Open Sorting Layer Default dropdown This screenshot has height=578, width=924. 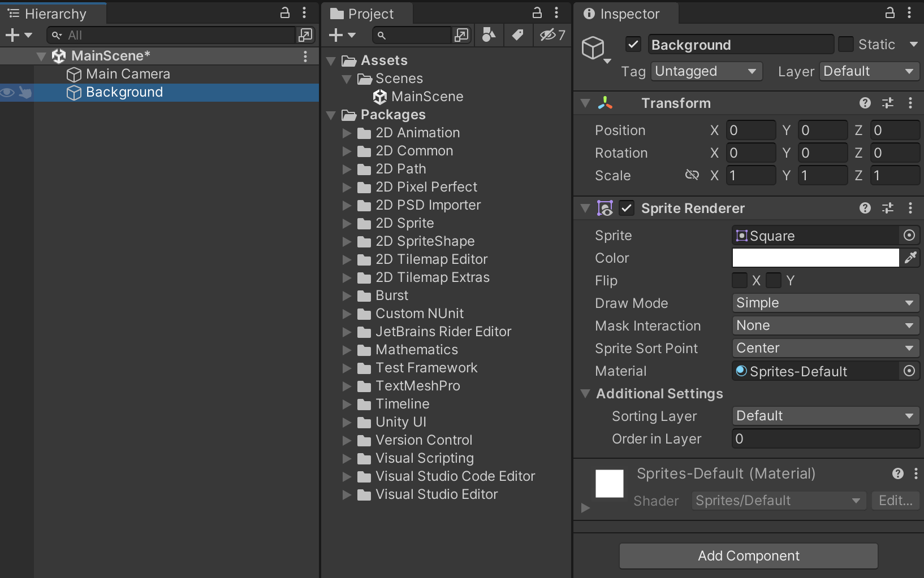pyautogui.click(x=826, y=416)
